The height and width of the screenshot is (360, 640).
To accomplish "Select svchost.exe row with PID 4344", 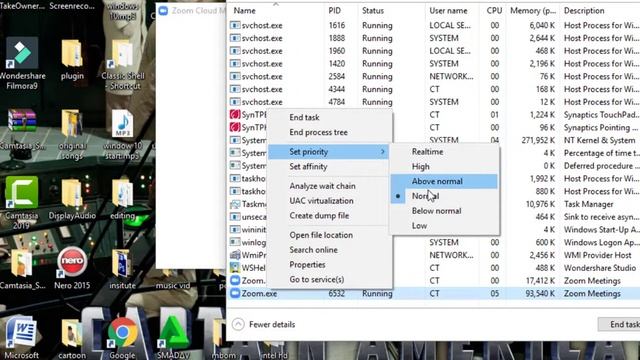I will (433, 89).
